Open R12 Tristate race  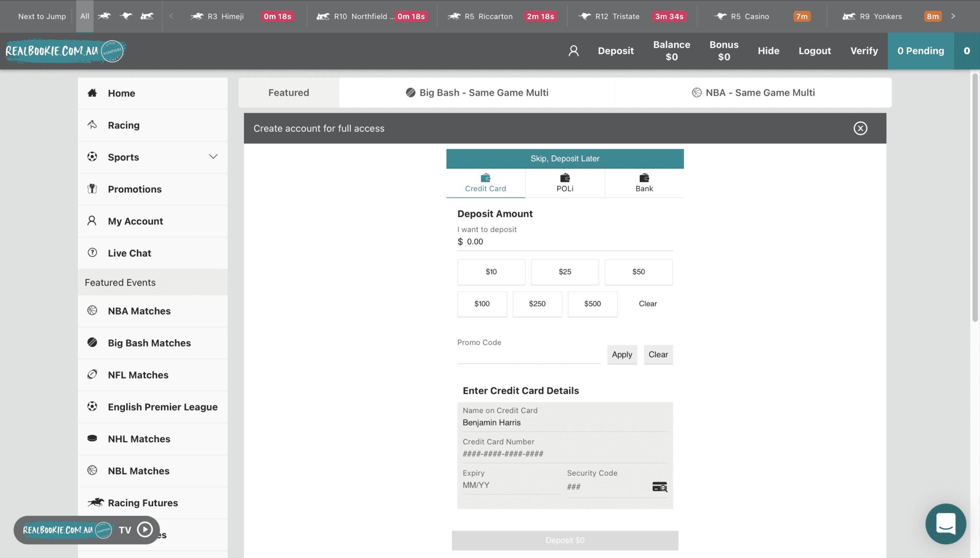click(632, 16)
